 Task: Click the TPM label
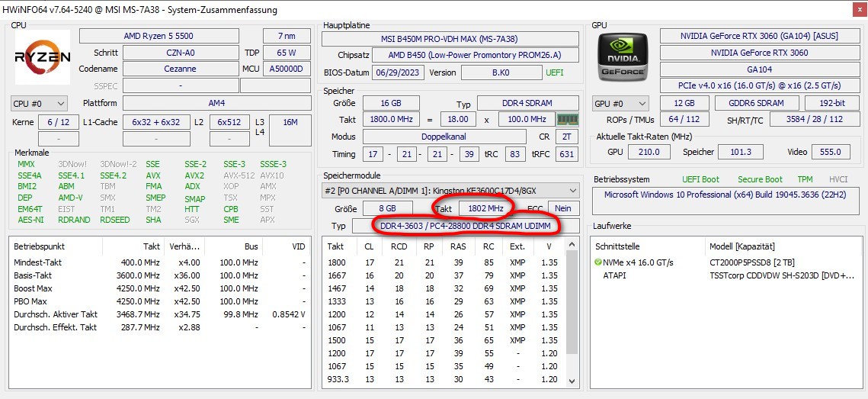[x=805, y=179]
